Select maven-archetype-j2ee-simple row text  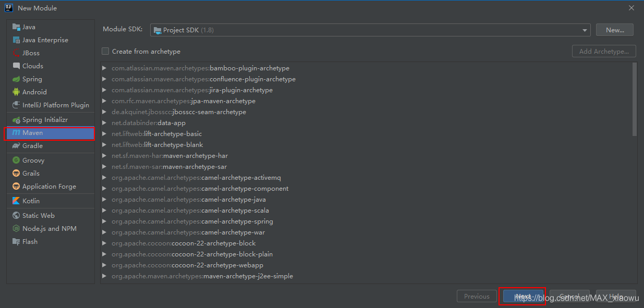(x=202, y=276)
